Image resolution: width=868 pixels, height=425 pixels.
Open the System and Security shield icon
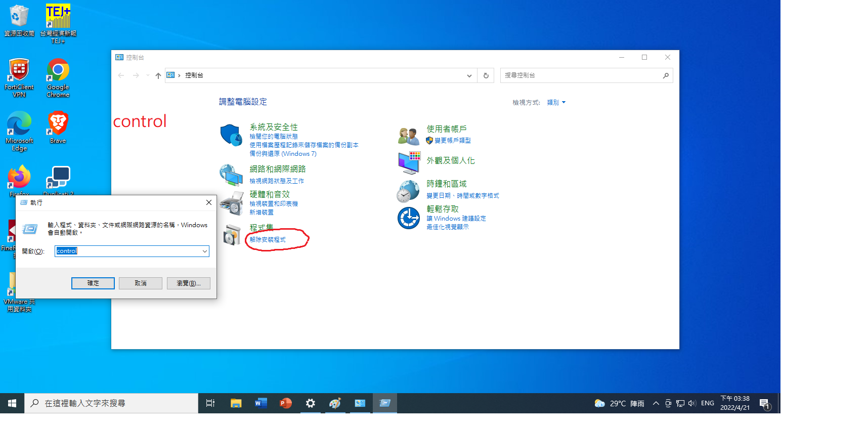[x=231, y=135]
